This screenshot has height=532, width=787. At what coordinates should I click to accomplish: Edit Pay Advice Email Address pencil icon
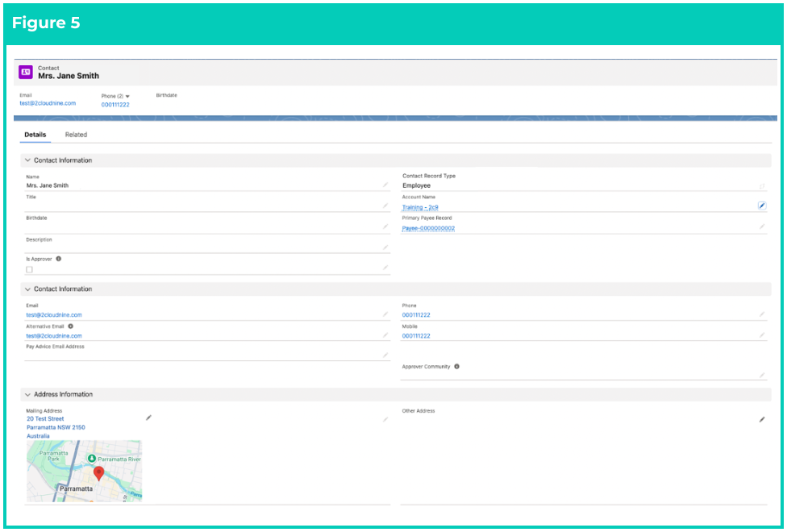[x=385, y=355]
